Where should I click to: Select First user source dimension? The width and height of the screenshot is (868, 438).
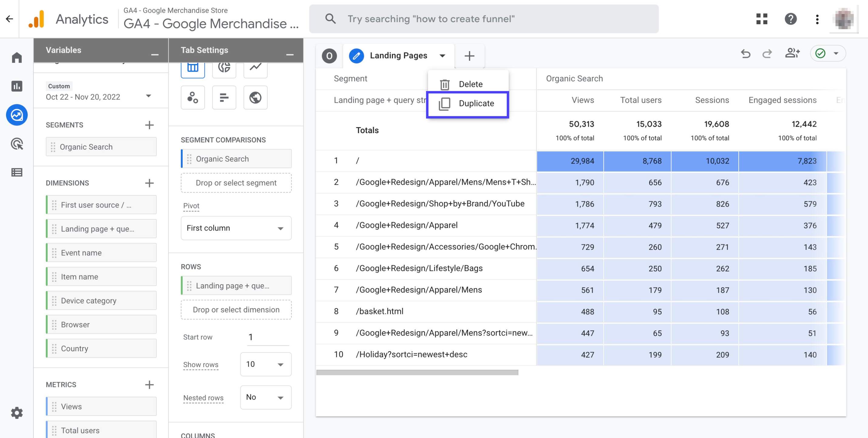pyautogui.click(x=101, y=205)
